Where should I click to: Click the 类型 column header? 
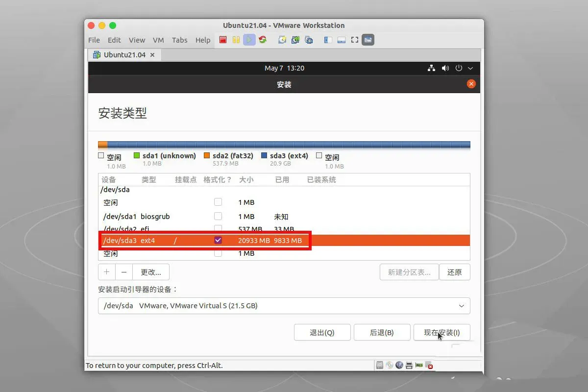point(149,180)
